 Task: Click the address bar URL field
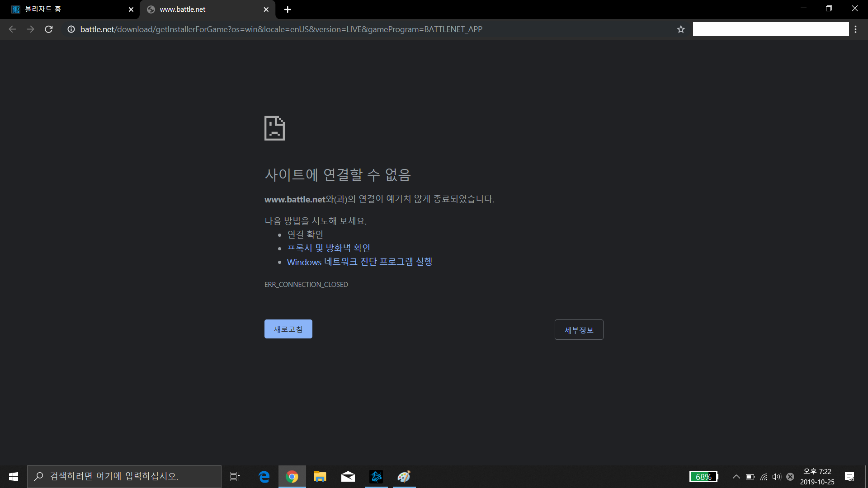(x=280, y=29)
